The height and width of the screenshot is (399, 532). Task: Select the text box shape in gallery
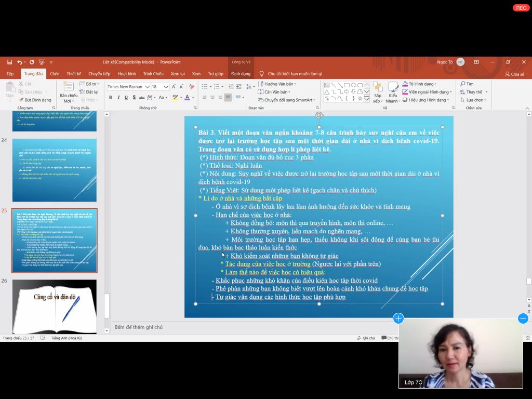pyautogui.click(x=327, y=85)
